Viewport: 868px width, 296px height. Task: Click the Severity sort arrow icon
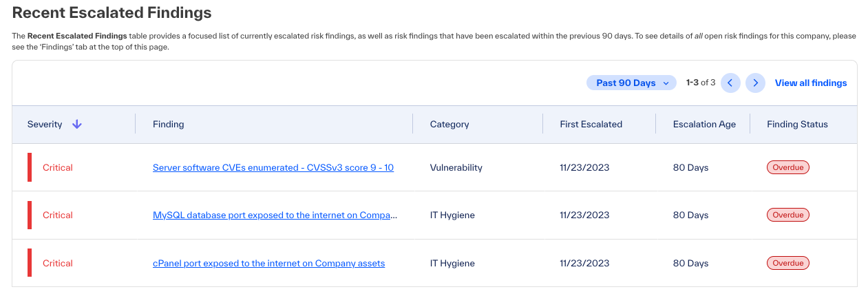coord(77,125)
